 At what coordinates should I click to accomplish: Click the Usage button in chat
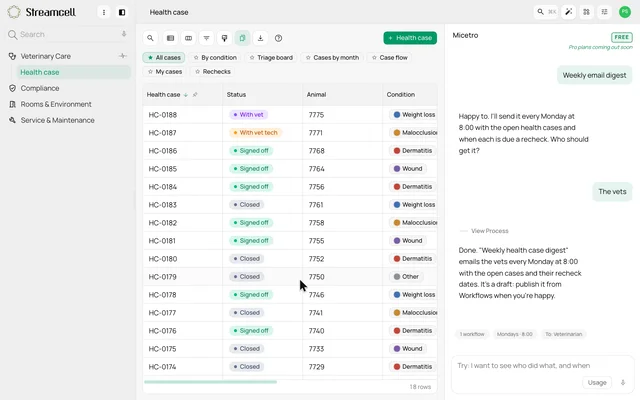click(x=597, y=382)
